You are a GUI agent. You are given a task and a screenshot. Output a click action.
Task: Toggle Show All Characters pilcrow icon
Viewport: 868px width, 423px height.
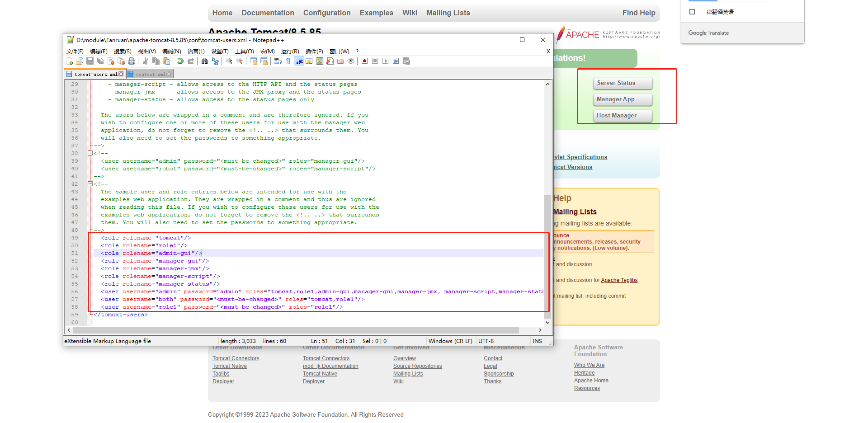(x=288, y=61)
